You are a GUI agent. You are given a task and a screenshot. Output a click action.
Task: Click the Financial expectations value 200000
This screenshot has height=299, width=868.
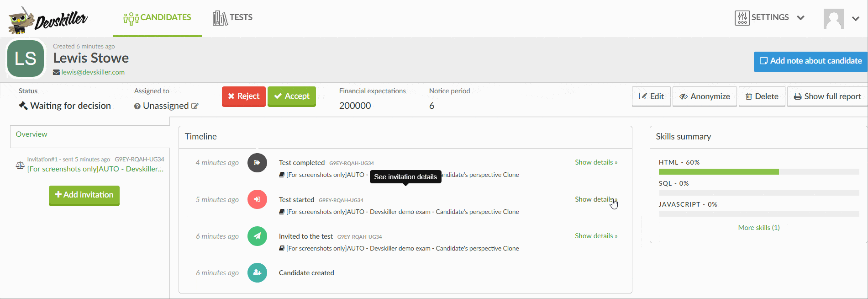tap(355, 106)
